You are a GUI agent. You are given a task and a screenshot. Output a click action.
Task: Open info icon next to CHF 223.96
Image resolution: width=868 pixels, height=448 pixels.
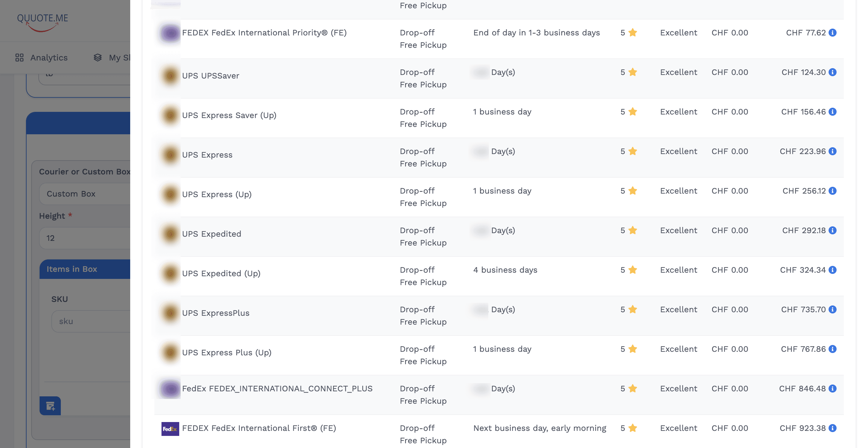coord(832,152)
